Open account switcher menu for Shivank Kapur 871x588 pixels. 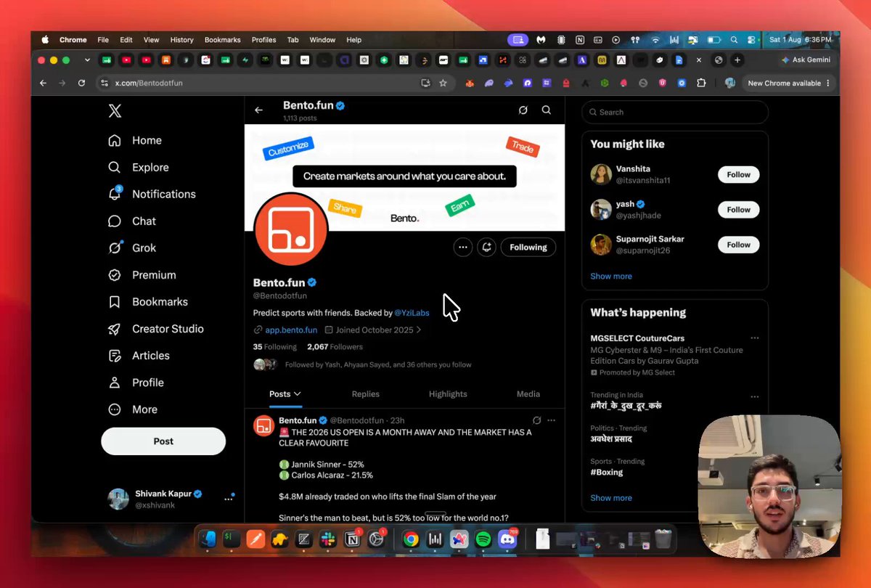[229, 499]
